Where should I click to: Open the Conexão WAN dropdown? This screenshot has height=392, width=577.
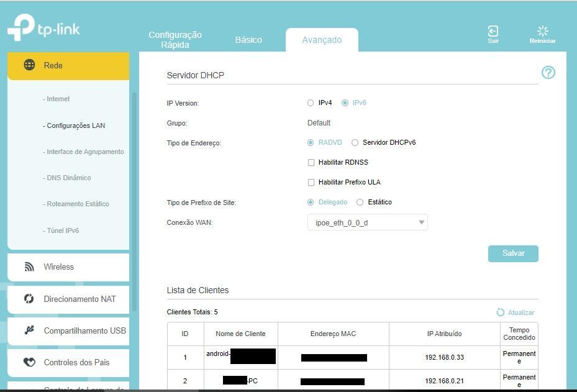pos(367,222)
